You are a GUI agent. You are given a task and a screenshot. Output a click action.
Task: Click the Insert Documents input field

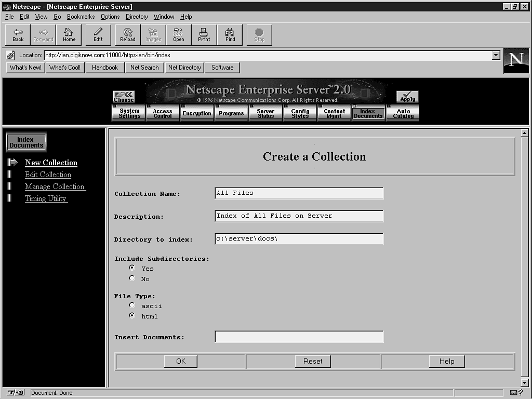[299, 337]
